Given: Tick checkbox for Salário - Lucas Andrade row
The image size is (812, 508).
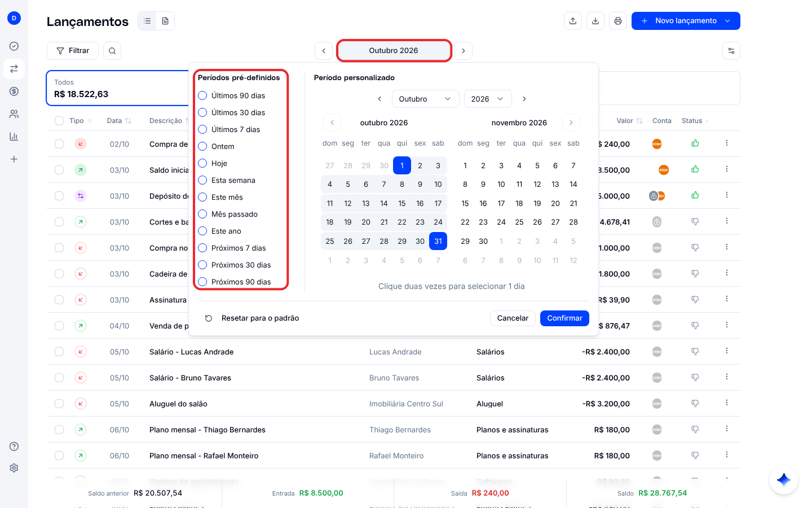Looking at the screenshot, I should (x=59, y=352).
